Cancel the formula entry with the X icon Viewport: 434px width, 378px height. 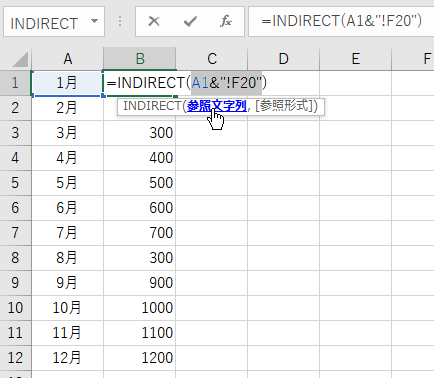(154, 22)
